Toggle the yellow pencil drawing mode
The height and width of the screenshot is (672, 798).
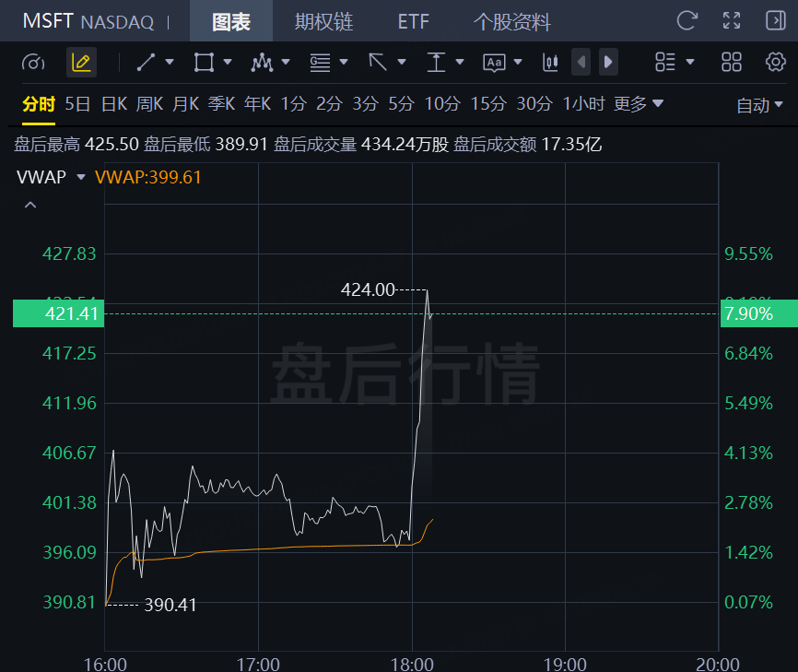tap(81, 62)
